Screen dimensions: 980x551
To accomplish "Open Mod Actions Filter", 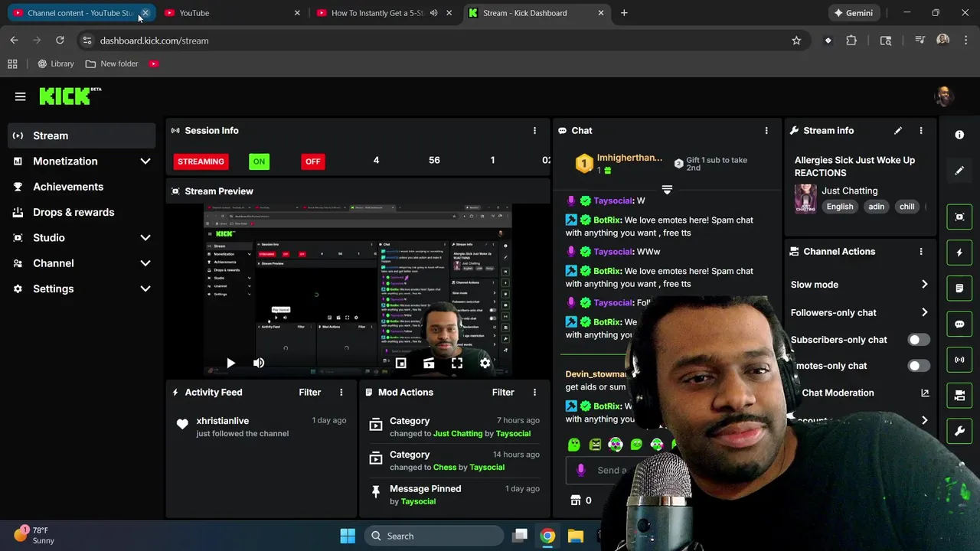I will tap(503, 393).
